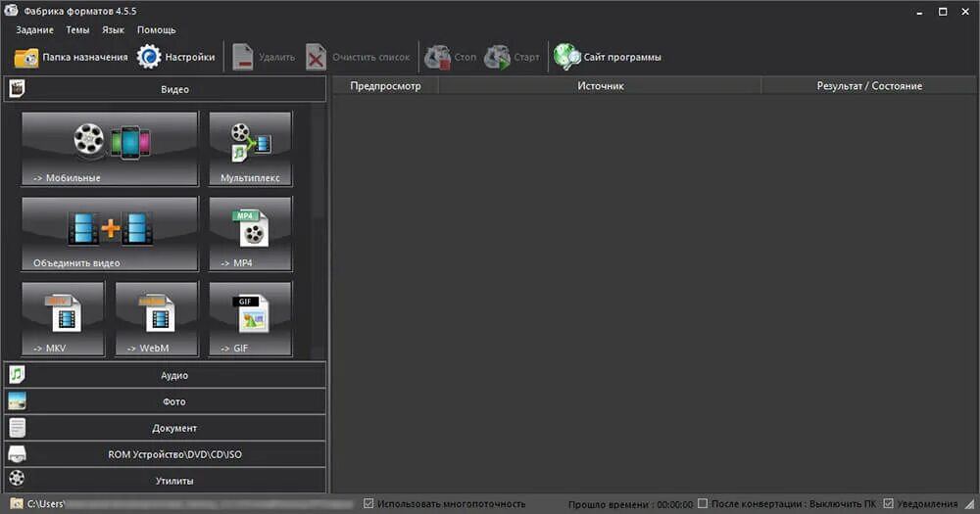The width and height of the screenshot is (980, 514).
Task: Expand the Фото section
Action: (165, 401)
